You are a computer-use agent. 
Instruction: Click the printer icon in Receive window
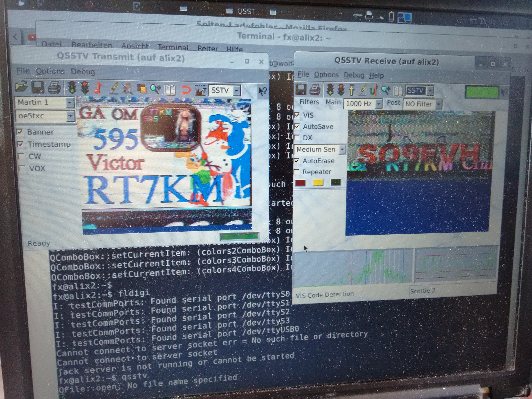tap(315, 90)
